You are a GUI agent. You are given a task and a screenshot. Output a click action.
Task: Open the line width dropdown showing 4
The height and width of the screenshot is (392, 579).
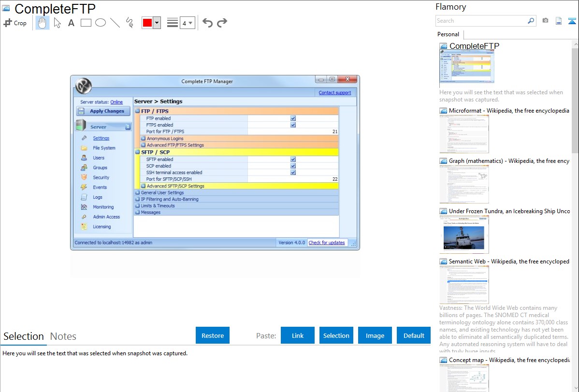click(188, 23)
